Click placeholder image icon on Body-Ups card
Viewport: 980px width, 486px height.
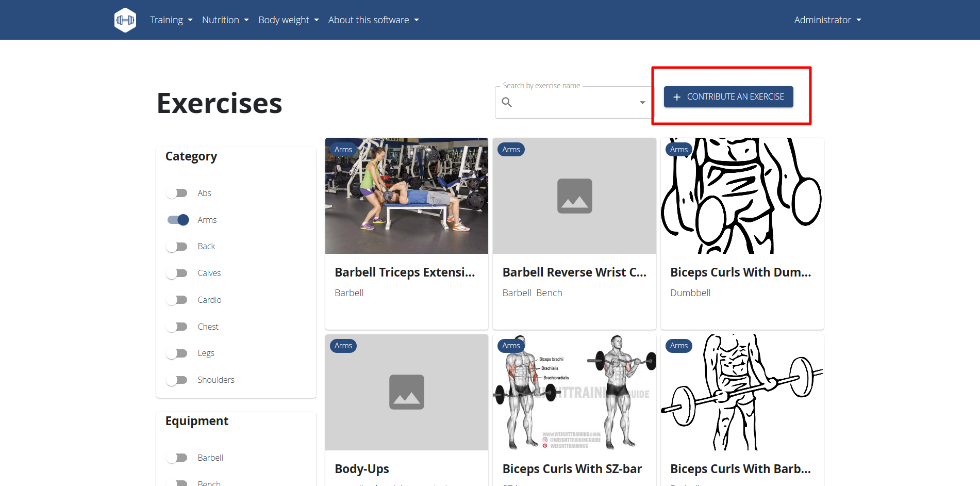[406, 392]
